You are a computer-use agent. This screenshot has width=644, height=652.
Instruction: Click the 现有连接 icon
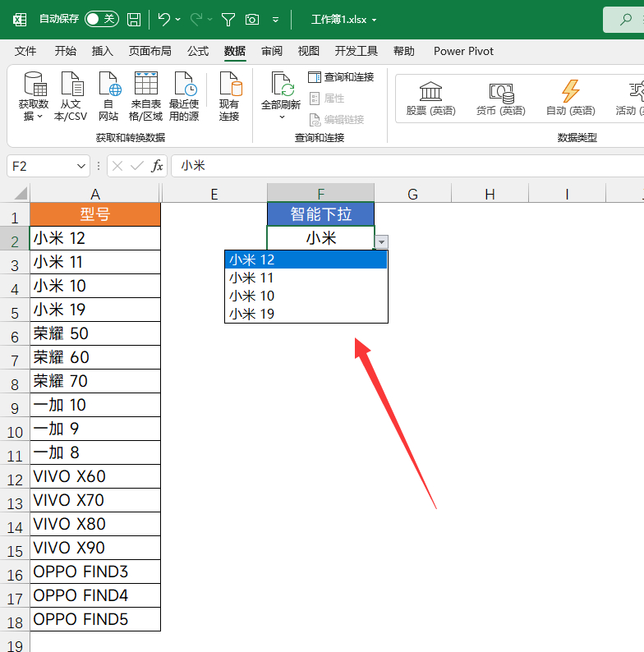pyautogui.click(x=229, y=96)
